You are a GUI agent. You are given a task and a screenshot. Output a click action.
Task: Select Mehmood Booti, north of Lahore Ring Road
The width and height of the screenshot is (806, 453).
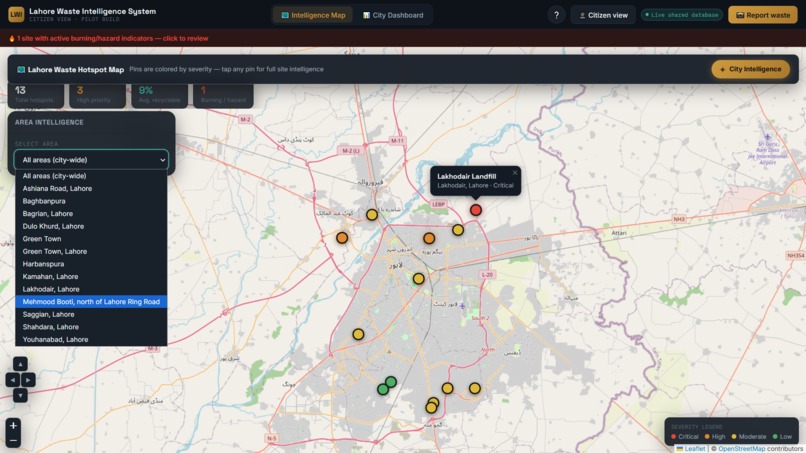[91, 302]
